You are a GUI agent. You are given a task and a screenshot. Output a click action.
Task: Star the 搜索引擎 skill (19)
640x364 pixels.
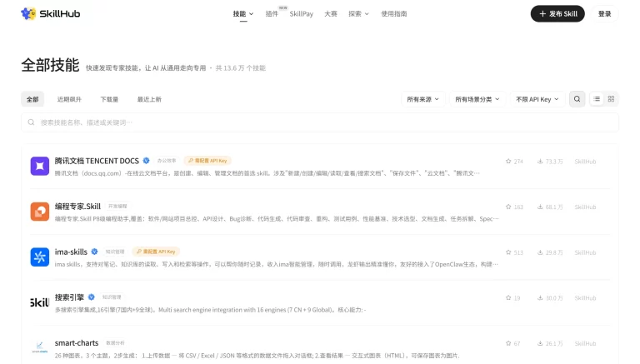[x=508, y=298]
